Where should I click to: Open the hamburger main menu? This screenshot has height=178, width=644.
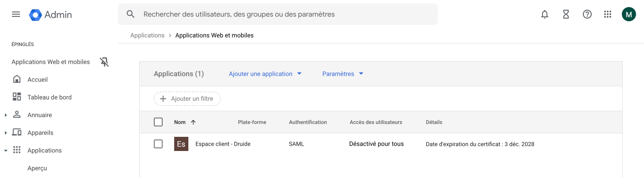pyautogui.click(x=16, y=14)
